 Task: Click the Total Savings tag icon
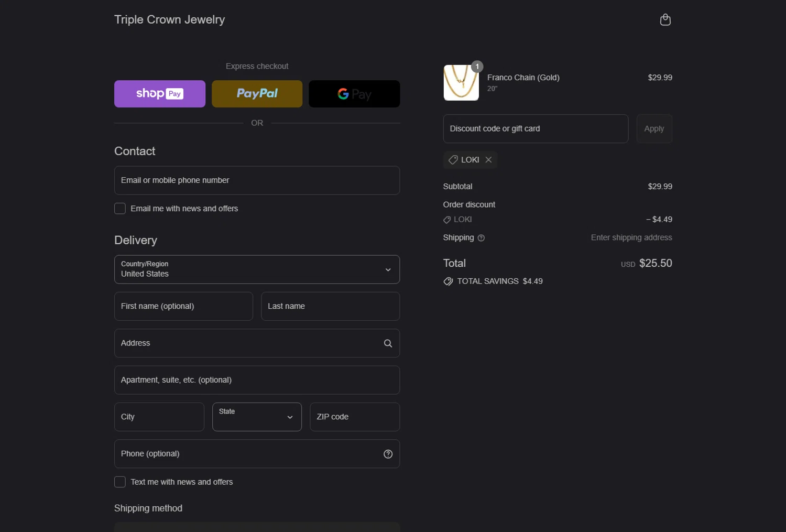[x=448, y=281]
